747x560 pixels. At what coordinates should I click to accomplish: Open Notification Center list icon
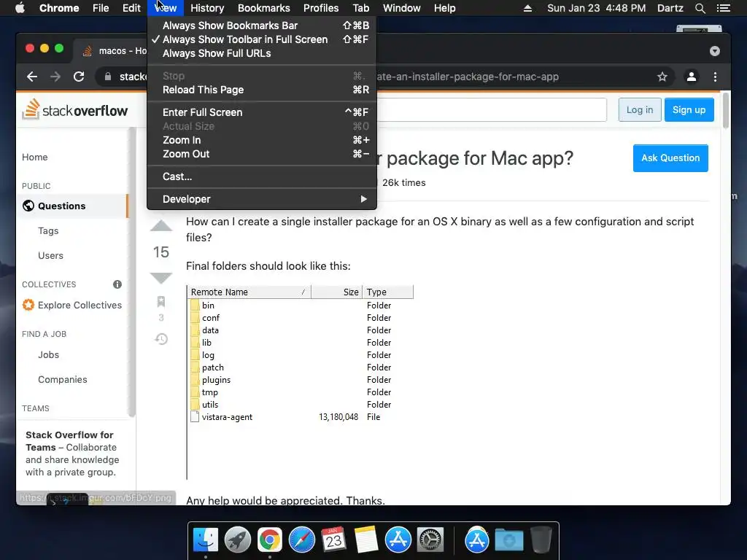coord(723,8)
